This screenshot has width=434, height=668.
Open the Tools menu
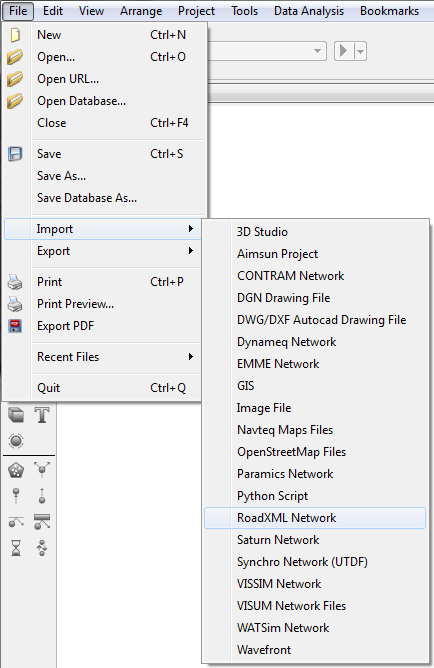click(244, 11)
